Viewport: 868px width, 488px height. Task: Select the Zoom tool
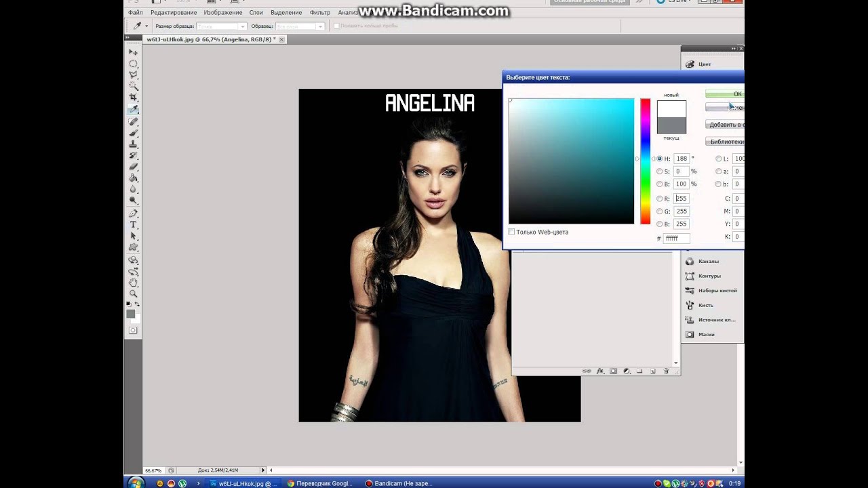tap(133, 294)
